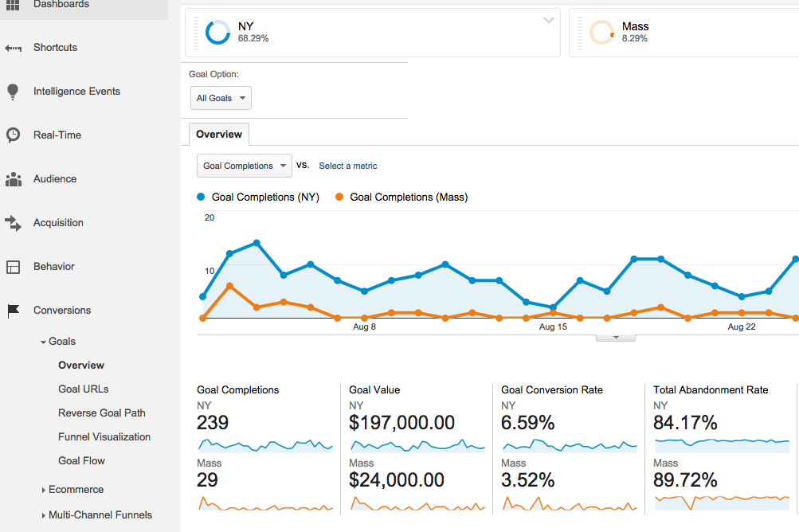Select the Overview tab
This screenshot has width=799, height=532.
[219, 135]
